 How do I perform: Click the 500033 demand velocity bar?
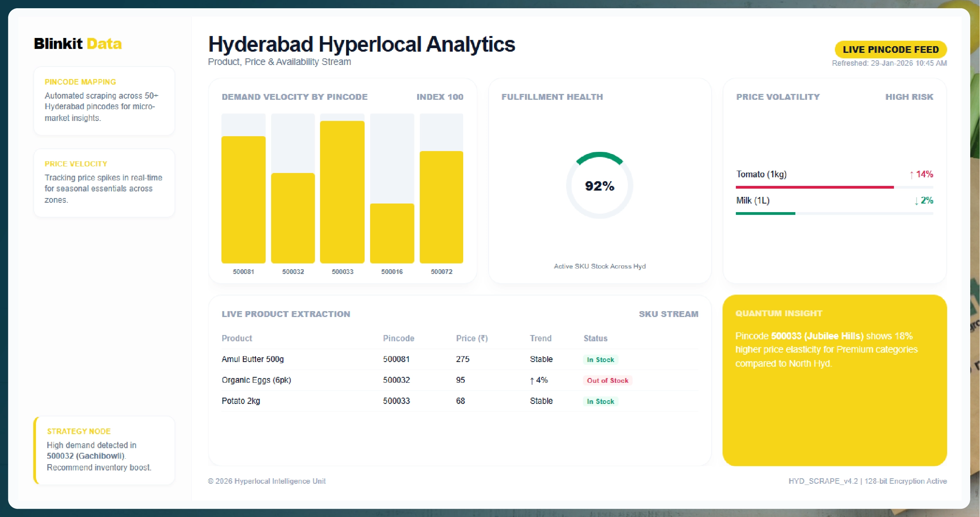[x=342, y=192]
